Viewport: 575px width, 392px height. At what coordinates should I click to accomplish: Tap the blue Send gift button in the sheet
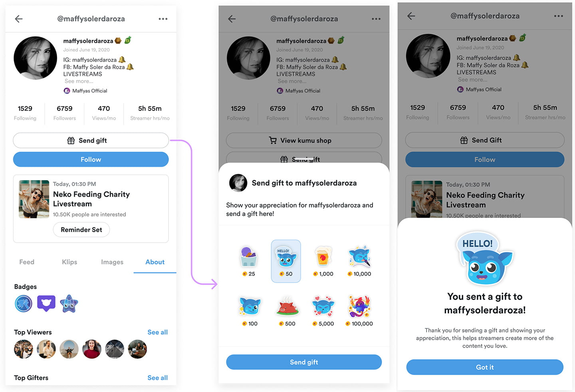coord(304,362)
